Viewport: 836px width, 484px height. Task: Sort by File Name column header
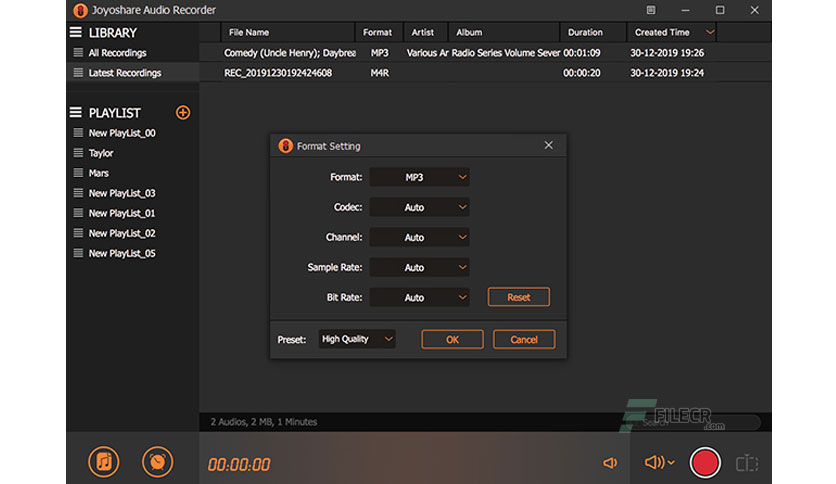pos(288,33)
